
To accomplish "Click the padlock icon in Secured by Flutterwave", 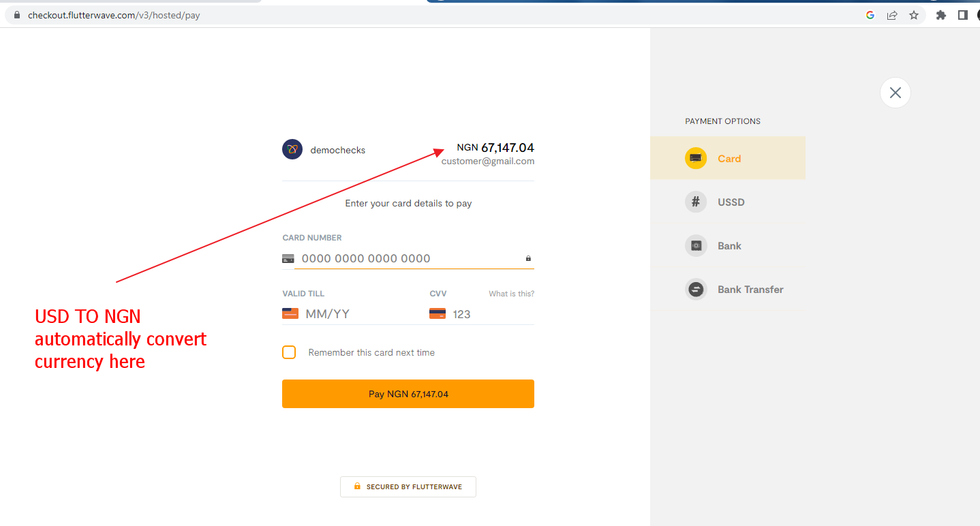I will pyautogui.click(x=357, y=486).
